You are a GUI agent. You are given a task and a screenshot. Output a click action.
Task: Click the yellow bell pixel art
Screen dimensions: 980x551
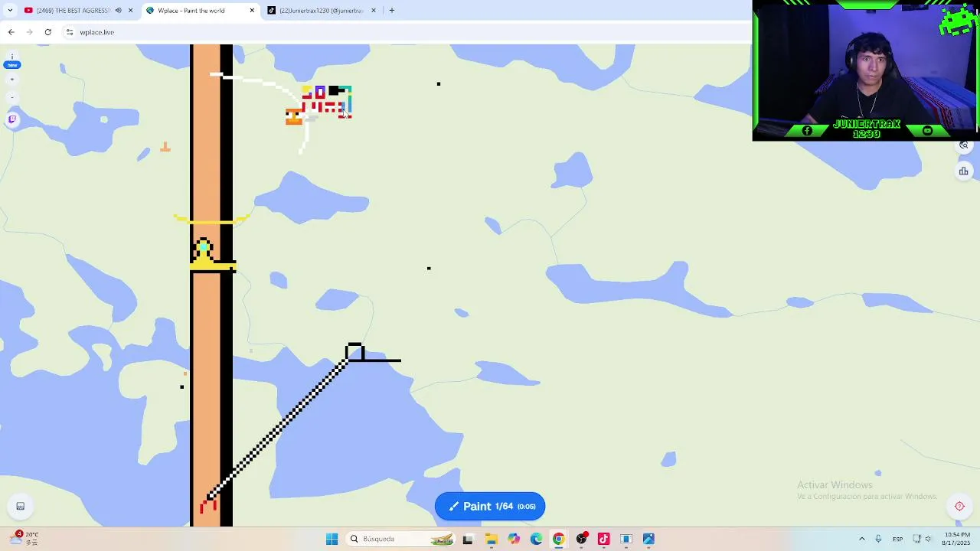pyautogui.click(x=203, y=255)
